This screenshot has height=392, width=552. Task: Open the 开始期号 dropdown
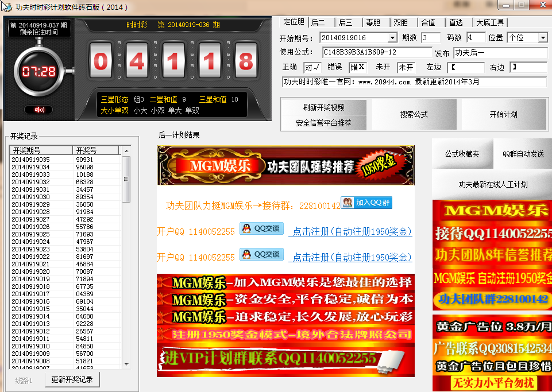tap(392, 38)
